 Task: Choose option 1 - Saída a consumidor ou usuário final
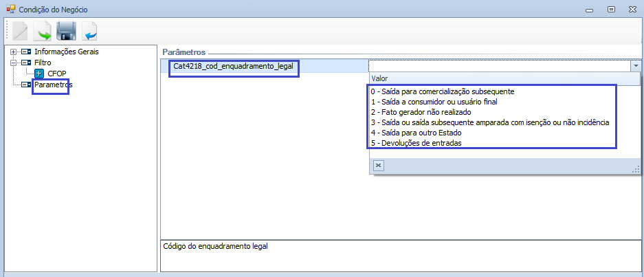(x=434, y=102)
